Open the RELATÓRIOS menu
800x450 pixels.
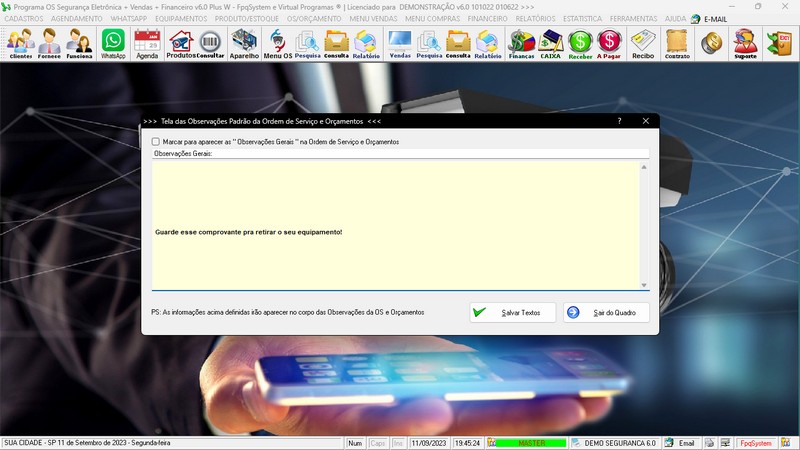click(x=535, y=19)
